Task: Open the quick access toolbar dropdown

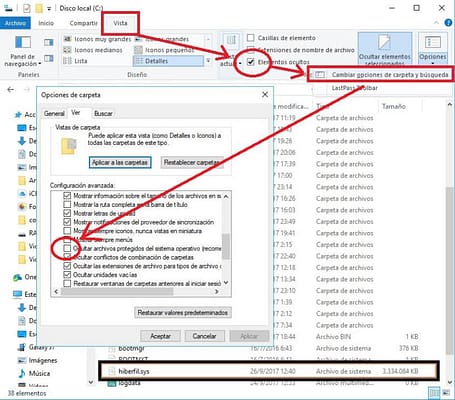Action: (49, 8)
